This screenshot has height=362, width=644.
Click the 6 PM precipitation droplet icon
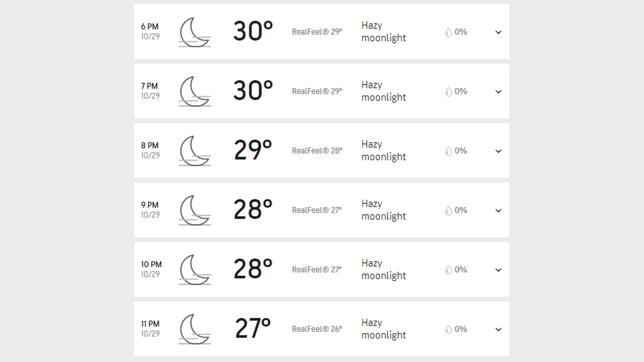[x=448, y=32]
